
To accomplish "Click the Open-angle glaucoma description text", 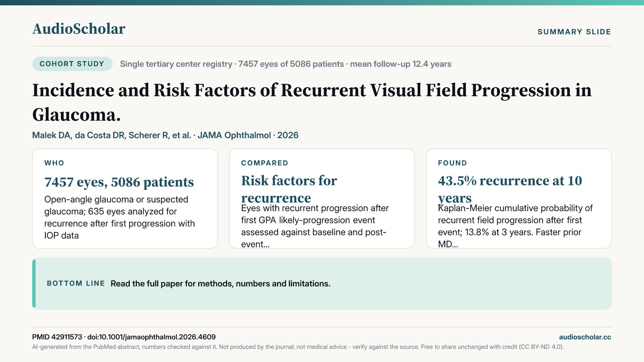I will pos(120,217).
